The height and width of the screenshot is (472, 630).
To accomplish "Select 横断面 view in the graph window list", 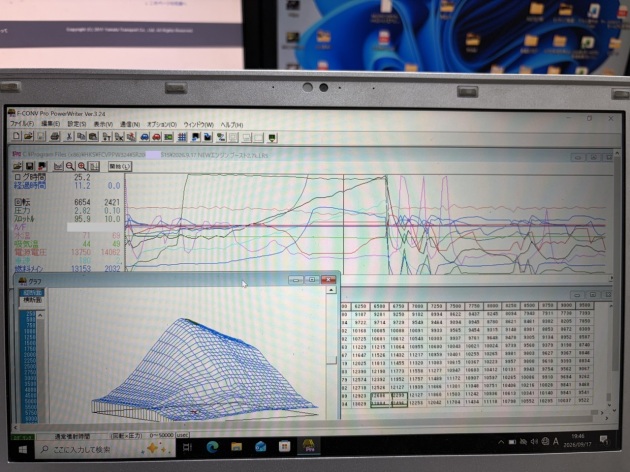I will point(32,300).
